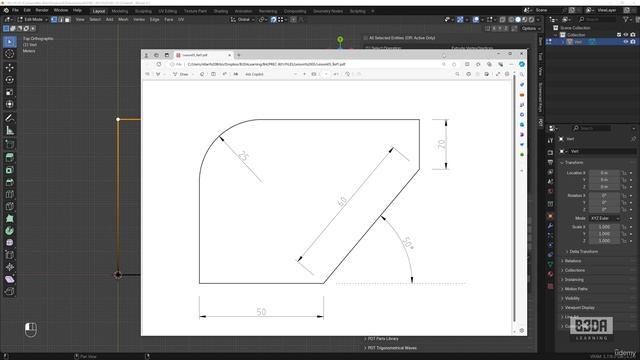The image size is (640, 360).
Task: Open the Render properties tab
Action: point(550,152)
